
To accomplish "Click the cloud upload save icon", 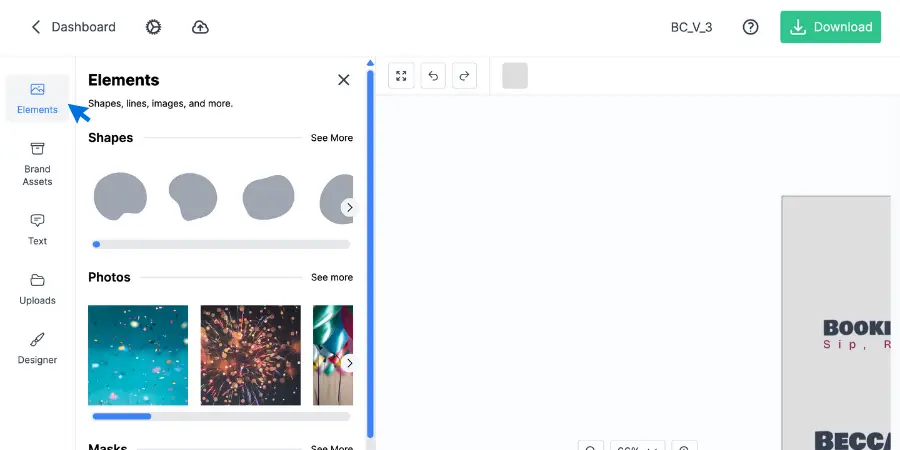I will 200,27.
